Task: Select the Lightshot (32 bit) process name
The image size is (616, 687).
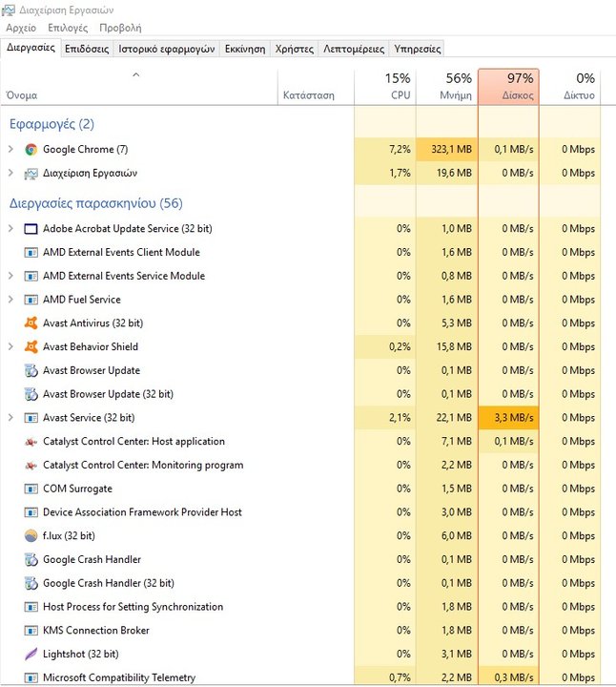Action: coord(80,655)
